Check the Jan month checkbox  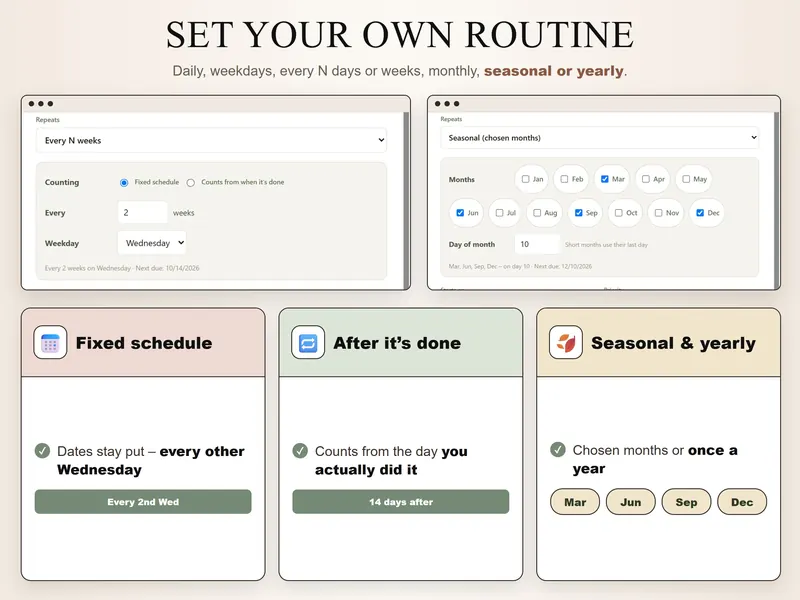pos(526,179)
